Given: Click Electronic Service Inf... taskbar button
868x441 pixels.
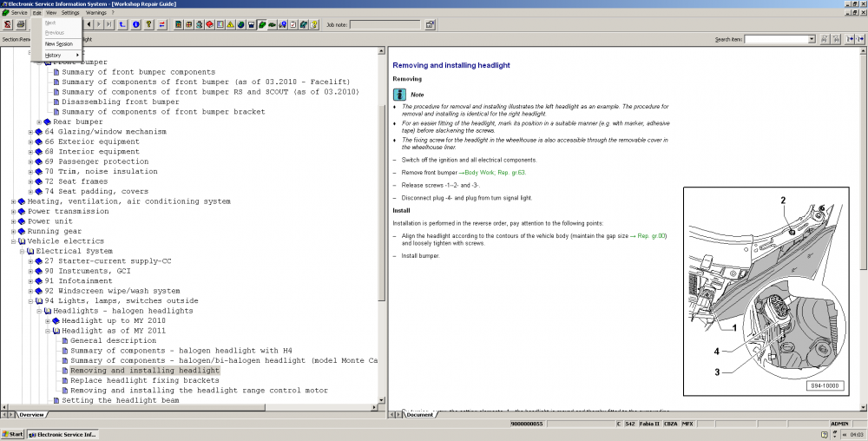Looking at the screenshot, I should coord(62,434).
